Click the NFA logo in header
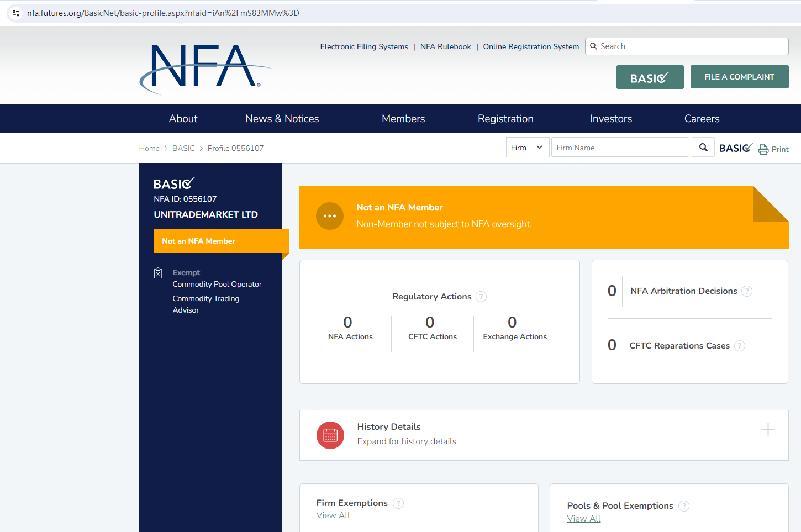Viewport: 801px width, 532px height. 204,68
